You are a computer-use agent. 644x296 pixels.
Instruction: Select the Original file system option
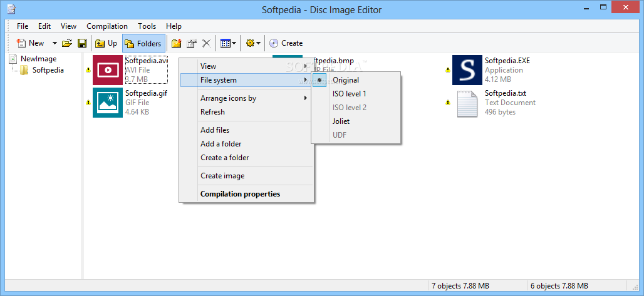coord(356,80)
